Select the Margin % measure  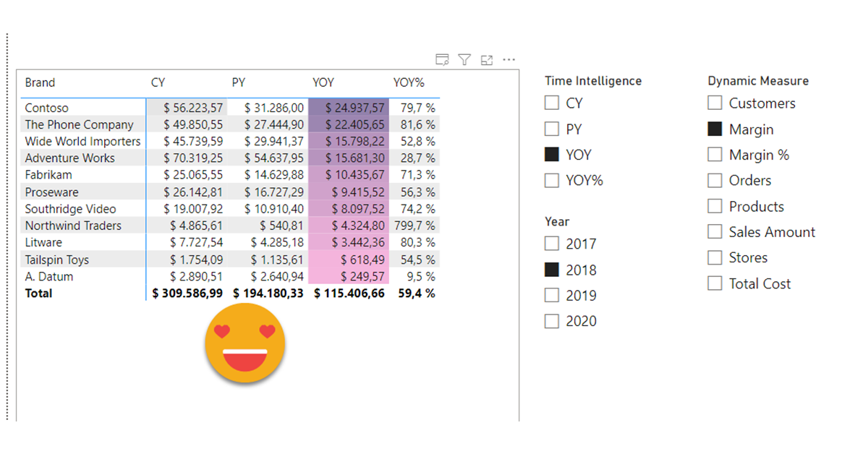715,154
